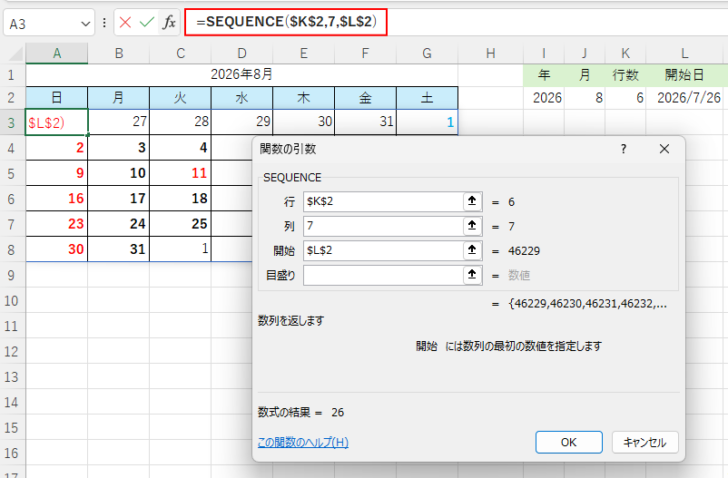Close the 関数の引数 dialog

pyautogui.click(x=664, y=149)
